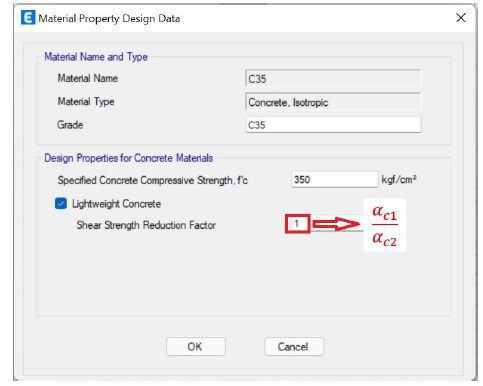
Task: Click the 'Specified Concrete Compressive Strength, f'c' label
Action: [153, 180]
